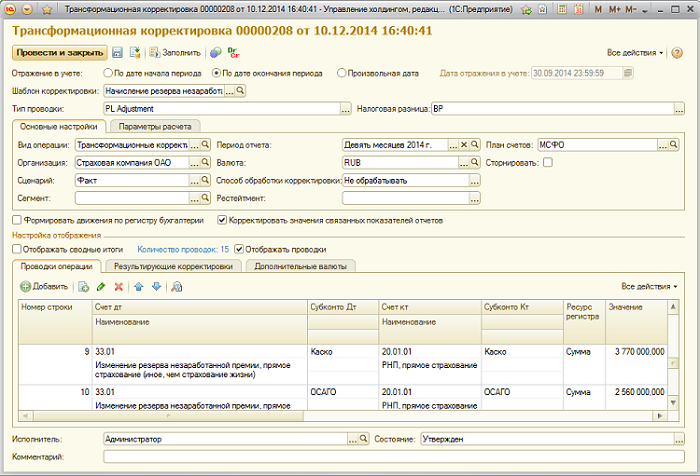700x476 pixels.
Task: Select 'По дате начала периода' radio button
Action: pos(108,73)
